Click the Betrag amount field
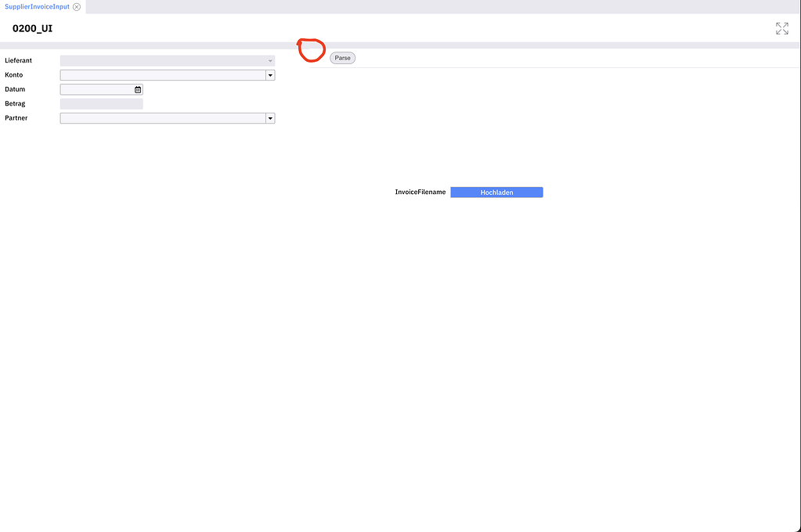Viewport: 801px width, 532px height. coord(101,103)
